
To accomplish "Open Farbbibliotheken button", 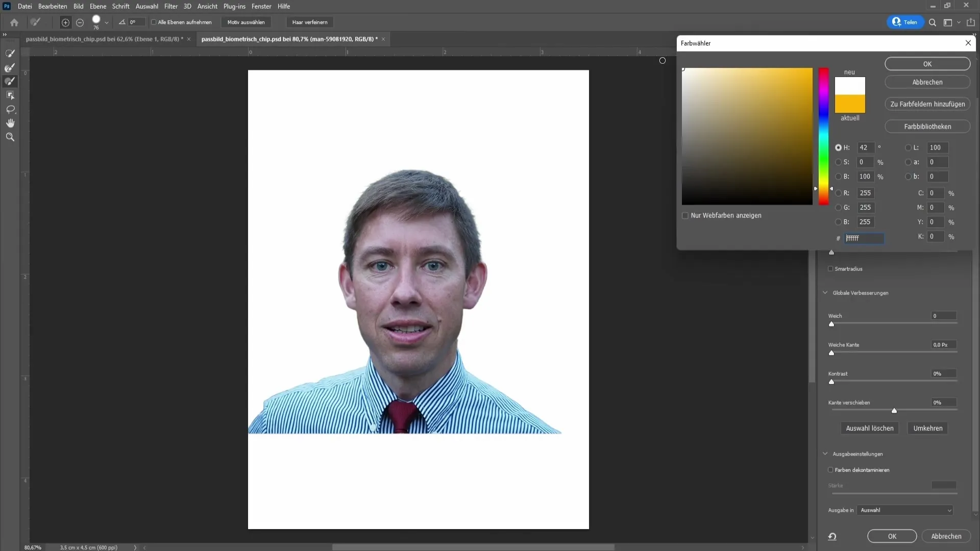I will click(x=927, y=127).
